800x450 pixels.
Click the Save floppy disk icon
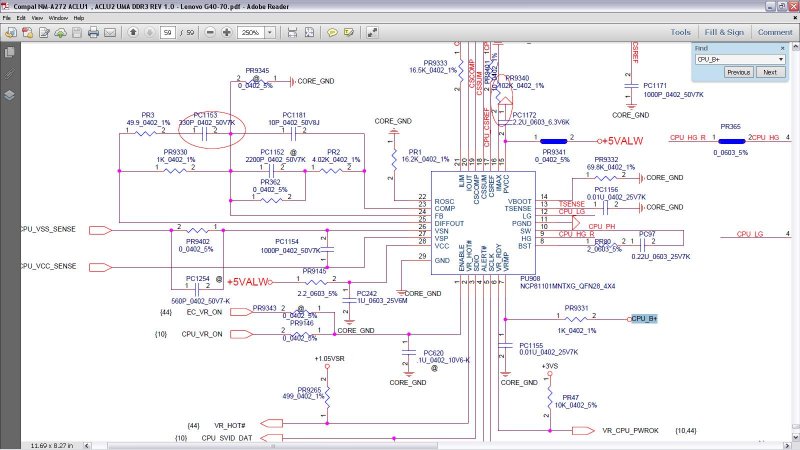click(77, 32)
